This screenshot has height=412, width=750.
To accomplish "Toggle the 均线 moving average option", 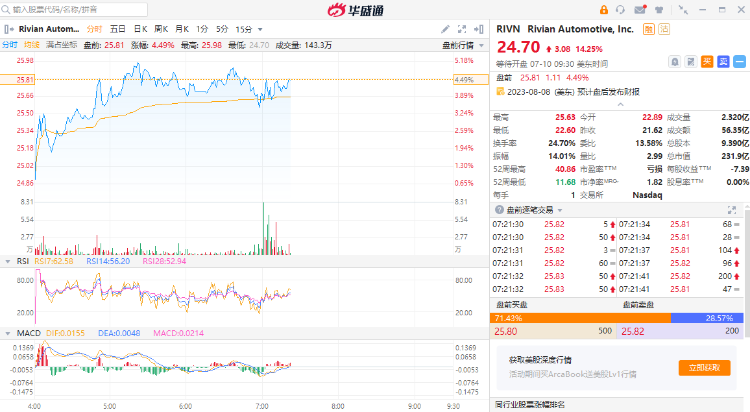I will [32, 45].
